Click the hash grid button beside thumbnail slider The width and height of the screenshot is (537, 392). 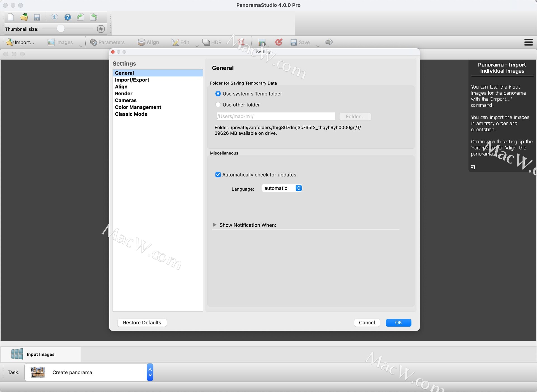coord(101,29)
